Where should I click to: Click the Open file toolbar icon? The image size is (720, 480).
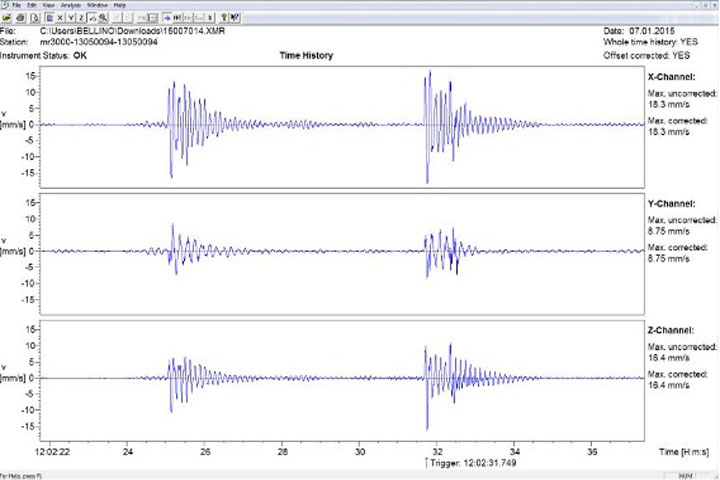coord(7,17)
